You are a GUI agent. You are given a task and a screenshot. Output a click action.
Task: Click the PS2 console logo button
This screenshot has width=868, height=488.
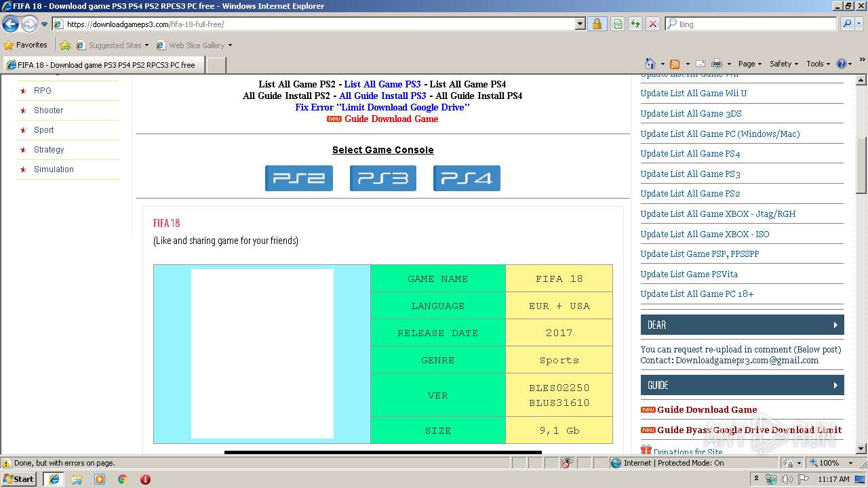(299, 178)
